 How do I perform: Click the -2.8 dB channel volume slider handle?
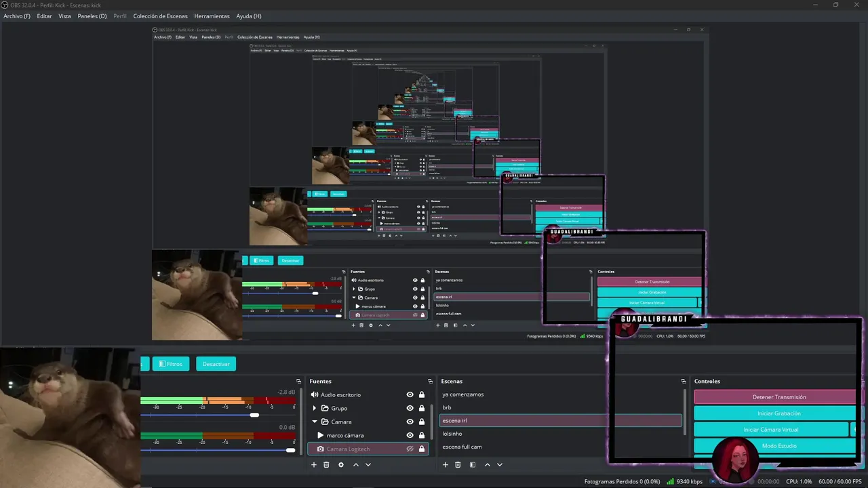(x=254, y=415)
